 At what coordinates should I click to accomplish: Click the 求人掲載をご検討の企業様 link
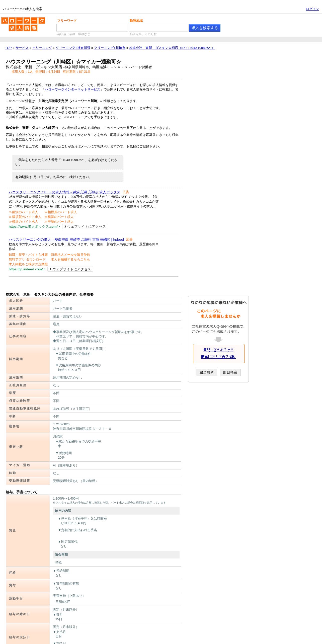(28, 264)
